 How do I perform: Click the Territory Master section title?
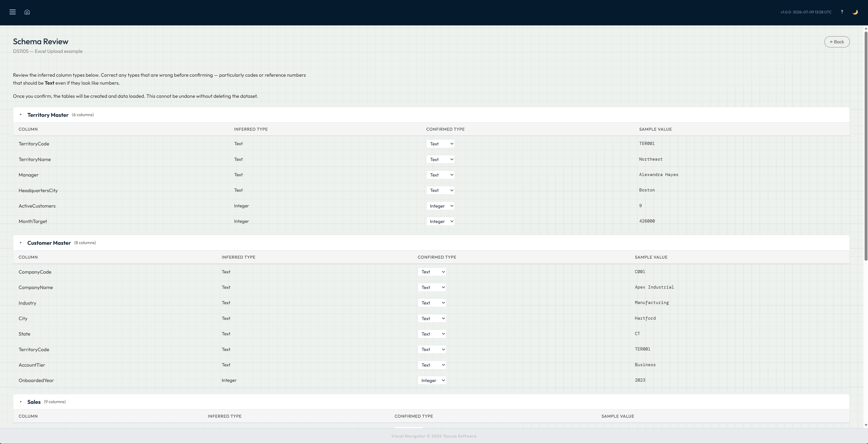[48, 115]
